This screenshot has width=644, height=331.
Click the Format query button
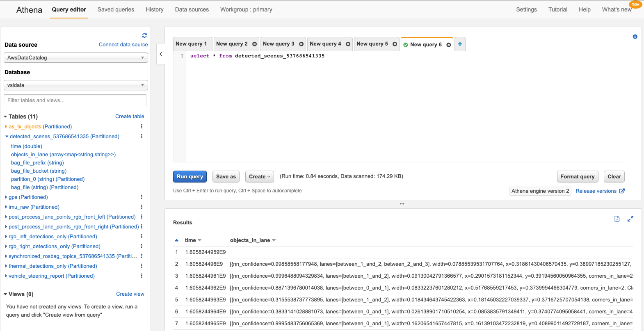pyautogui.click(x=578, y=177)
